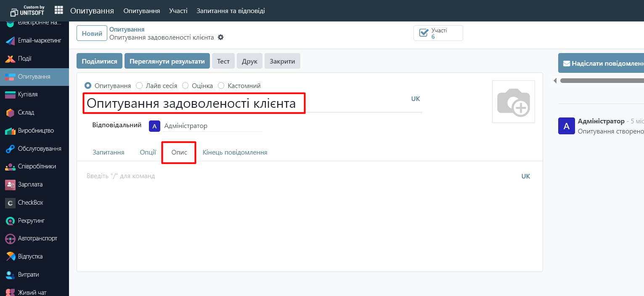Open Виробництво module in sidebar

pyautogui.click(x=36, y=131)
